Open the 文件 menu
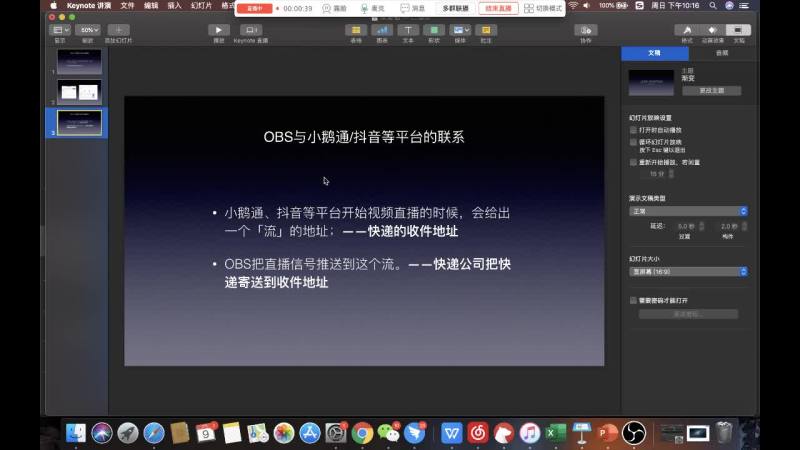The height and width of the screenshot is (450, 800). (127, 6)
